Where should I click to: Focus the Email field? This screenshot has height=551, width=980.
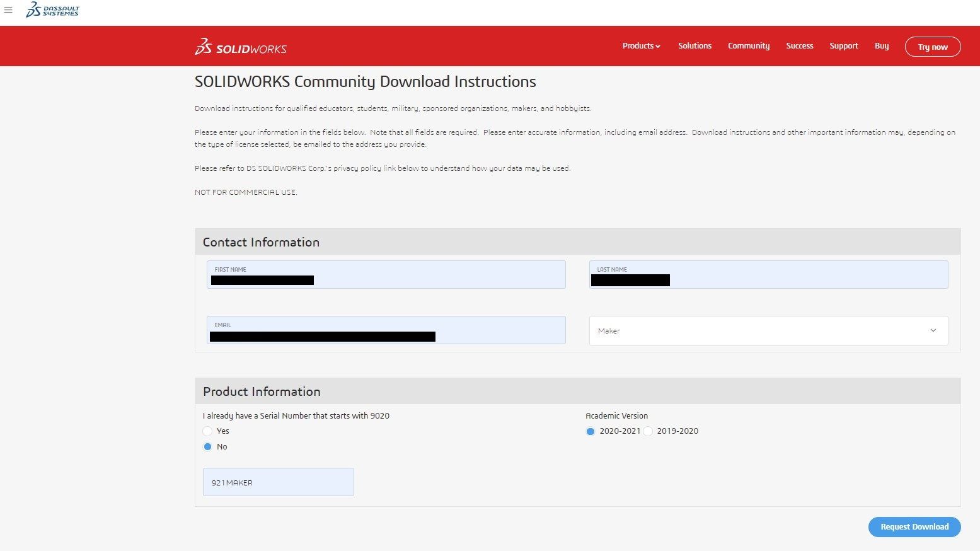(386, 330)
